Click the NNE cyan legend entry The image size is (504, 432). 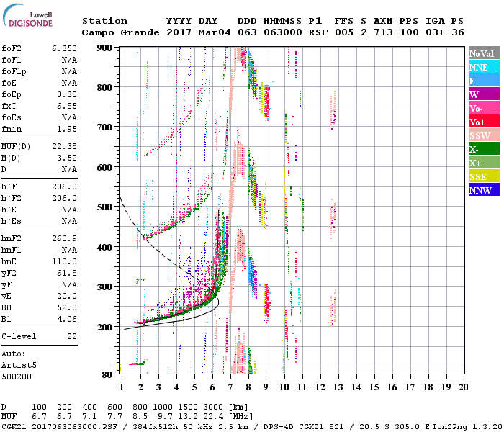483,67
